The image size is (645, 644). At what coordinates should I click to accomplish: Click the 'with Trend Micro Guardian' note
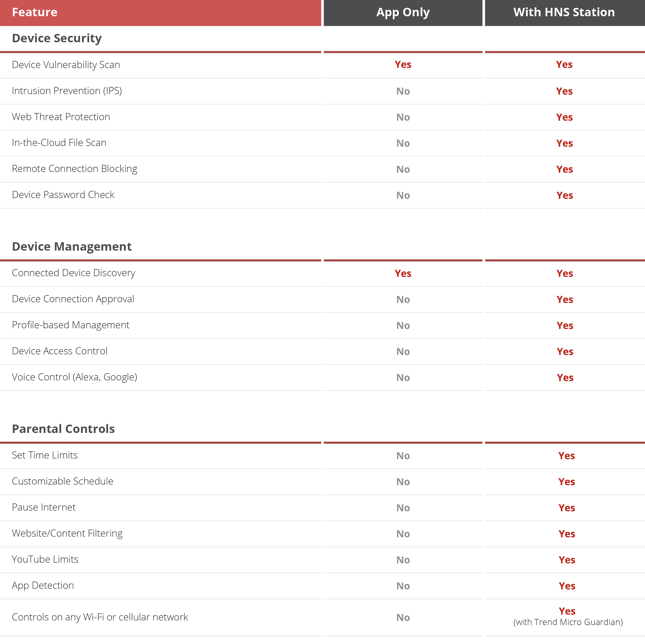pos(568,622)
